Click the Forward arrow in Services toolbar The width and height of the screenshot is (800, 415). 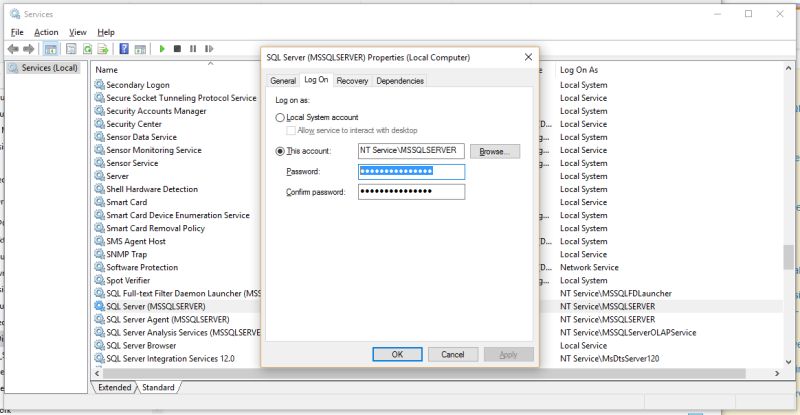(29, 49)
